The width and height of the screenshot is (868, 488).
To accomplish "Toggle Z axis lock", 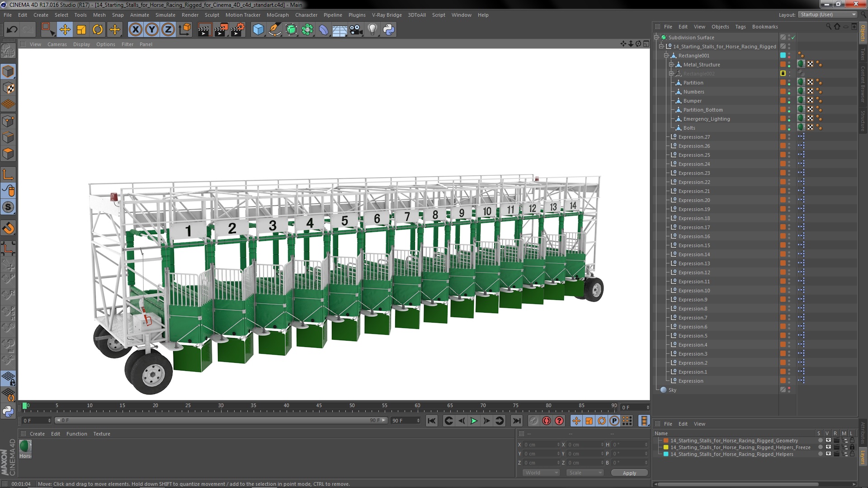I will pyautogui.click(x=168, y=30).
